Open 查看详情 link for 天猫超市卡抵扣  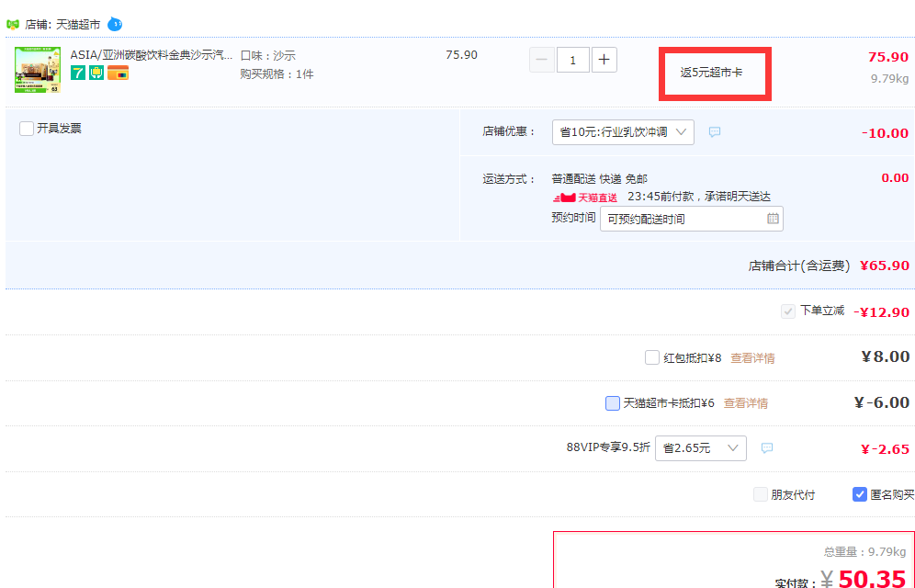point(746,403)
